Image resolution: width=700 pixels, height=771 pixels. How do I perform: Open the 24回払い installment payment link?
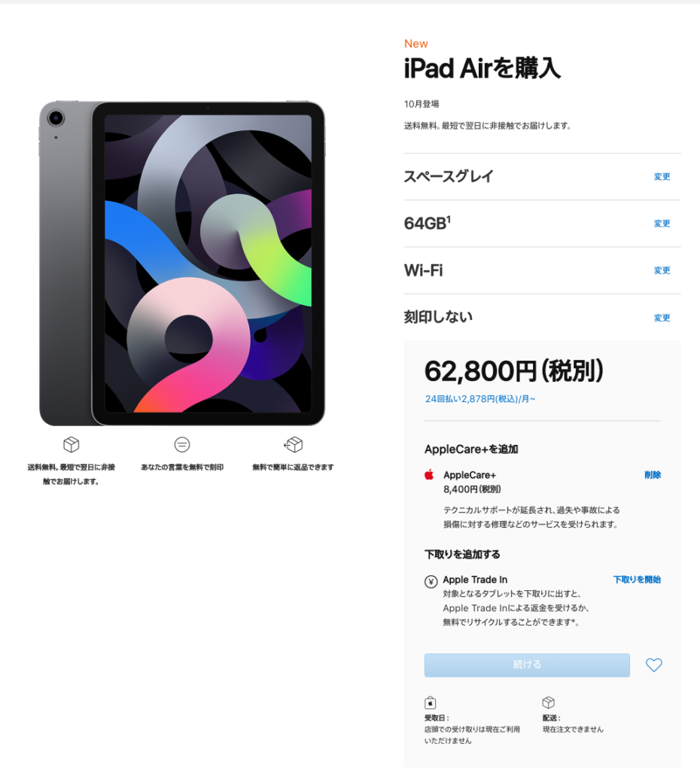[x=479, y=399]
